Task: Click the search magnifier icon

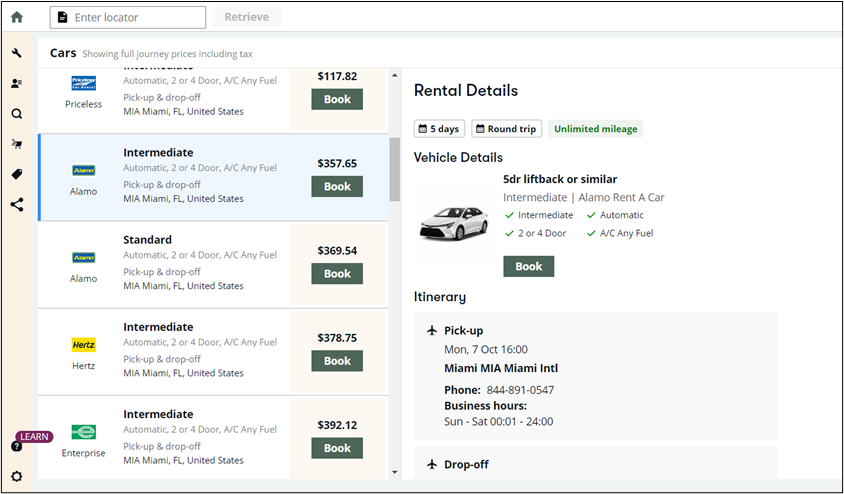Action: coord(17,114)
